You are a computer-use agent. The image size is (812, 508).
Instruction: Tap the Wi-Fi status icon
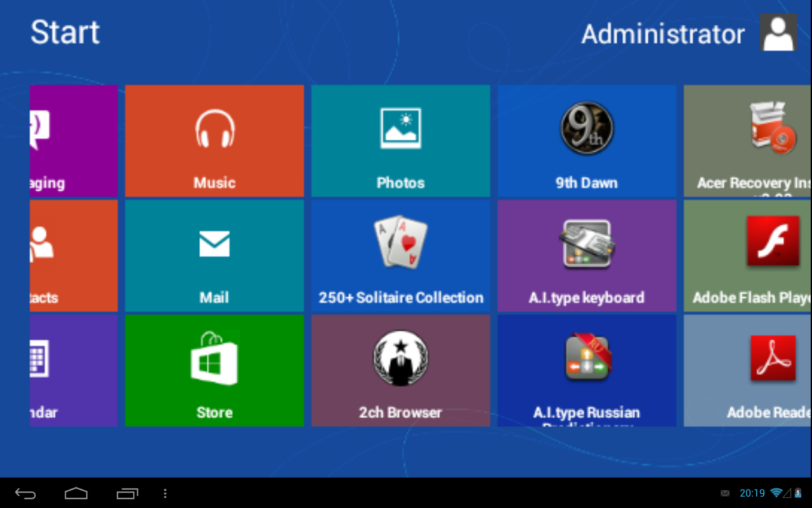coord(777,493)
